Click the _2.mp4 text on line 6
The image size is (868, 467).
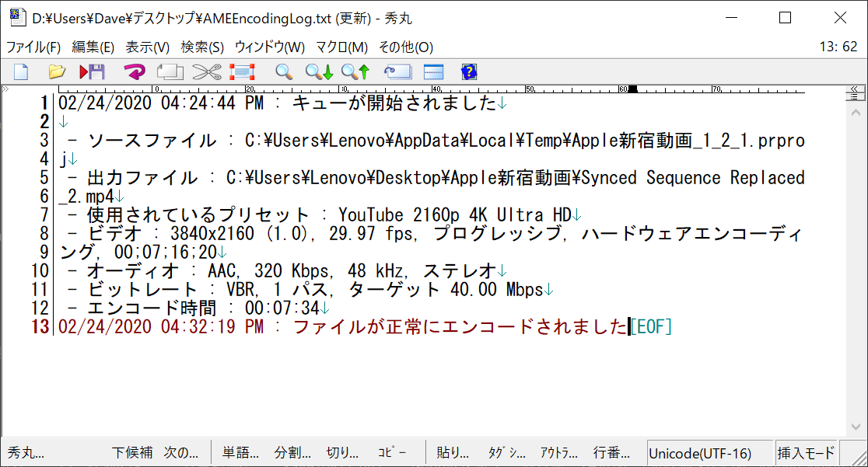[86, 197]
